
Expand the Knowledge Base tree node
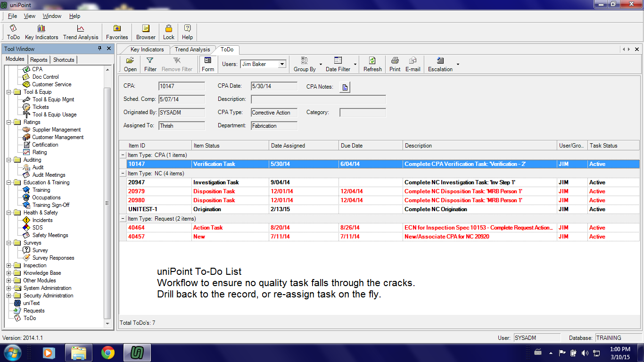pos(9,273)
